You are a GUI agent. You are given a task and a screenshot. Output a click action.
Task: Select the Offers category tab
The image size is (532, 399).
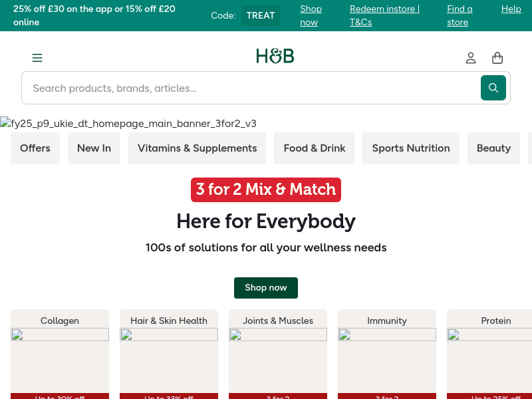point(35,148)
